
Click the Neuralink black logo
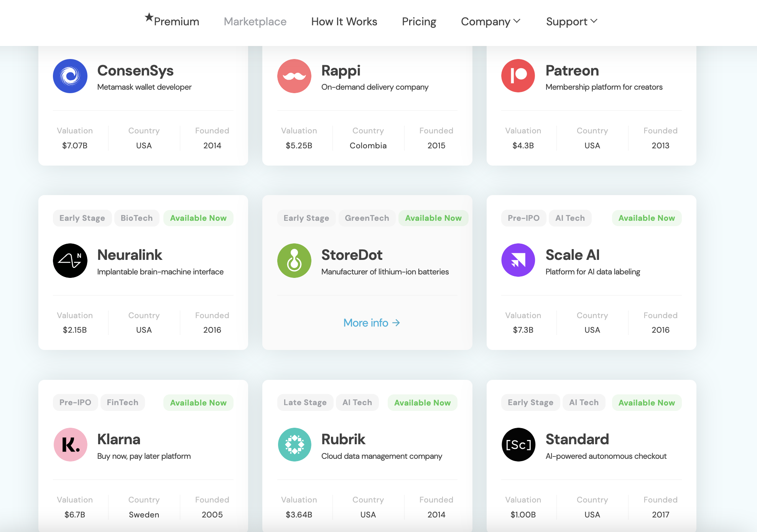[70, 261]
